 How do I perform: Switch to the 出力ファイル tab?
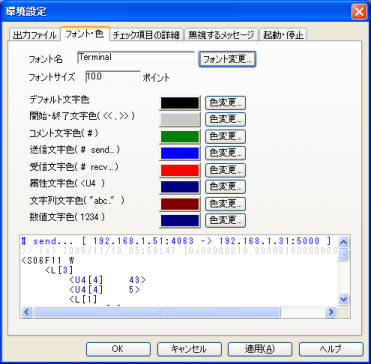35,35
